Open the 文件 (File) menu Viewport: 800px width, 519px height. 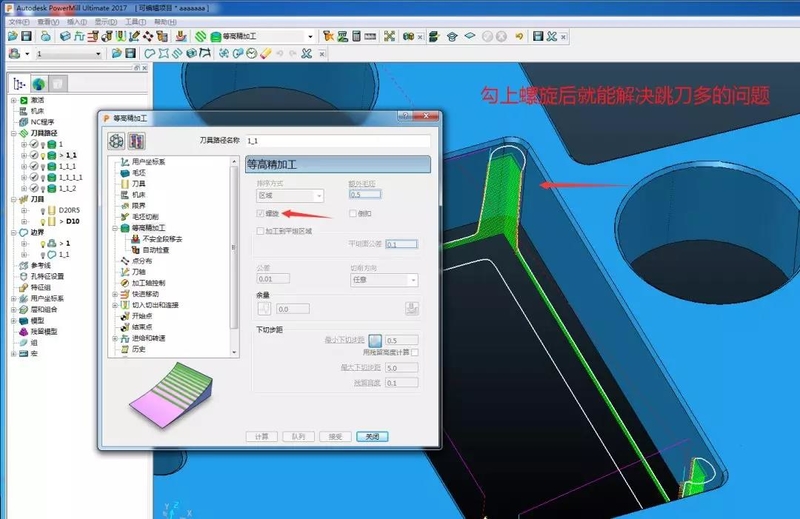[18, 21]
